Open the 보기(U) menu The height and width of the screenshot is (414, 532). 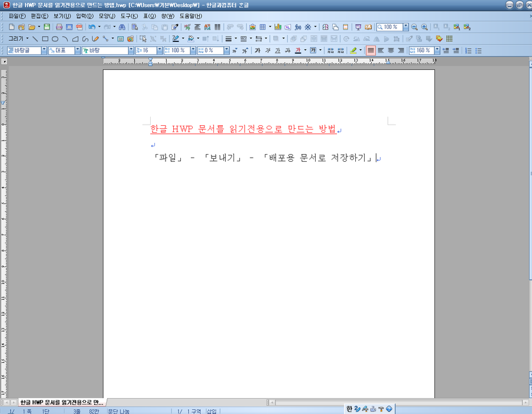[62, 16]
